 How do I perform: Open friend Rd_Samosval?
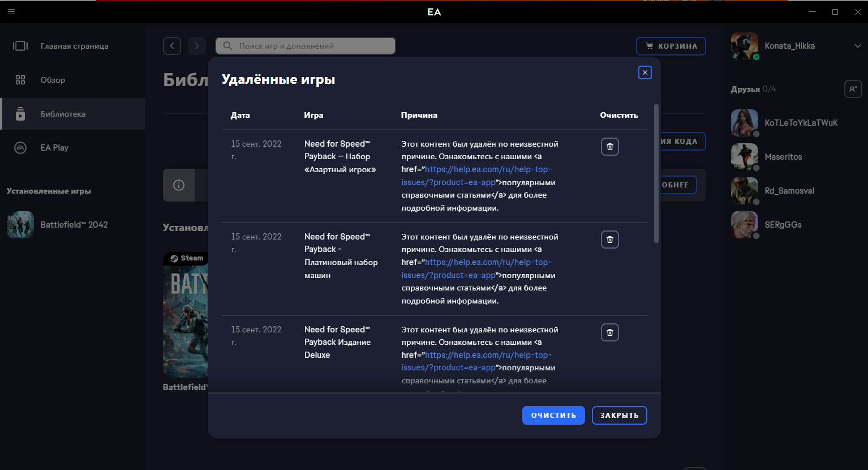point(796,191)
